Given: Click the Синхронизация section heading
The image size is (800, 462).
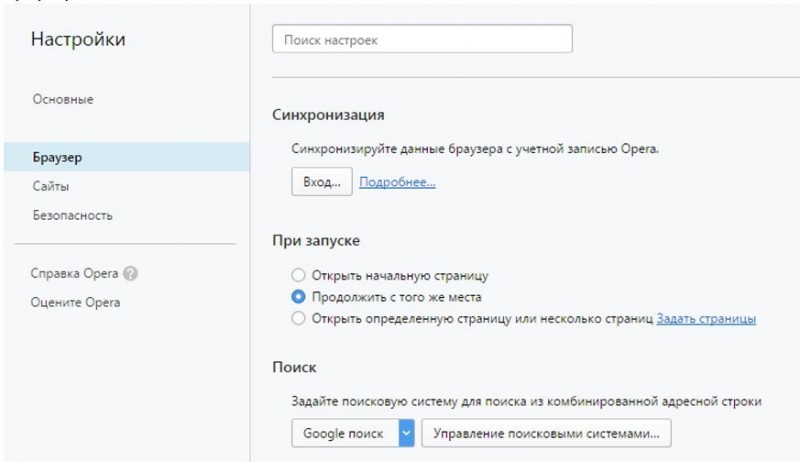Looking at the screenshot, I should tap(328, 115).
